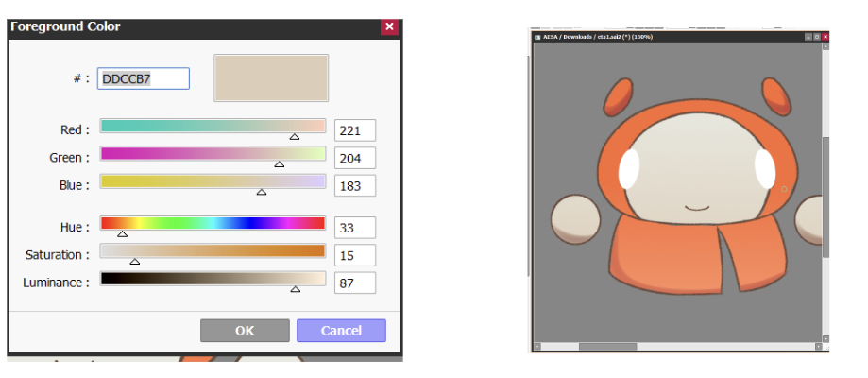Cancel the Foreground Color dialog
Screen dimensions: 868x378
341,331
